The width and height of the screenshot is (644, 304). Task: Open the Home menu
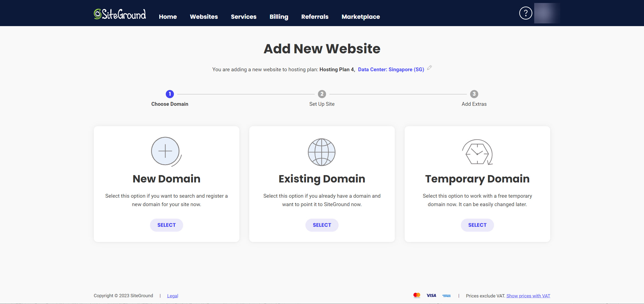point(168,17)
